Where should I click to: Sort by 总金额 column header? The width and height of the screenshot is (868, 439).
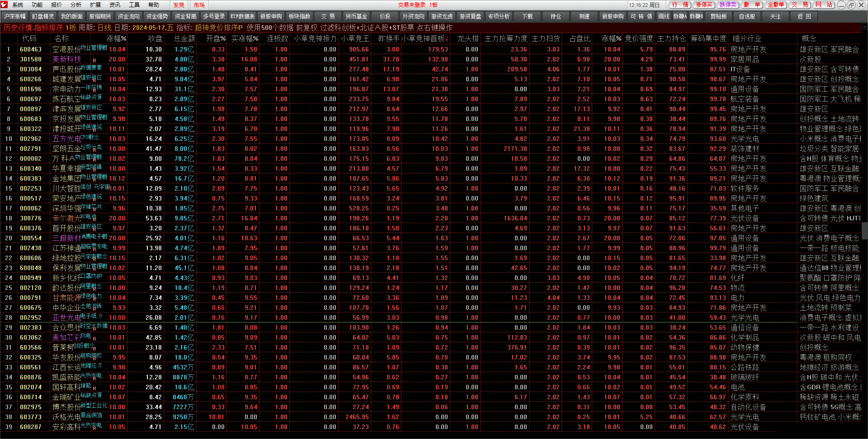point(184,39)
